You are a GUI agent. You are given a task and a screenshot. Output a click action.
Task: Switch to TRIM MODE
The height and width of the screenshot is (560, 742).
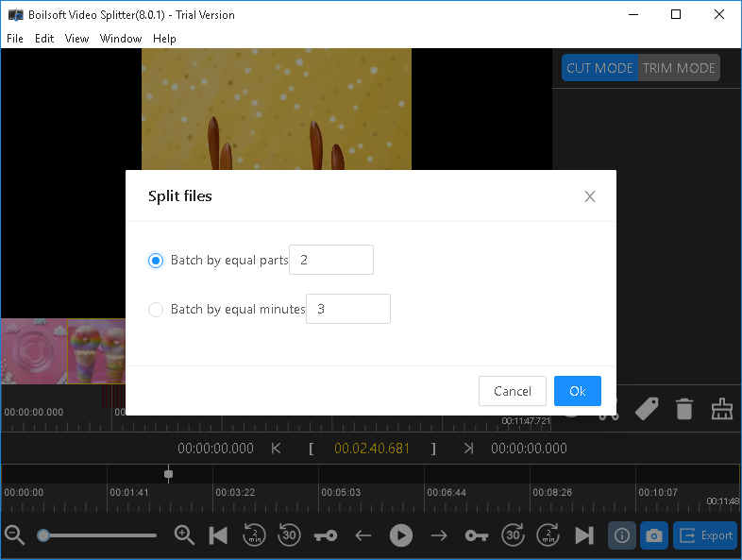(x=679, y=69)
